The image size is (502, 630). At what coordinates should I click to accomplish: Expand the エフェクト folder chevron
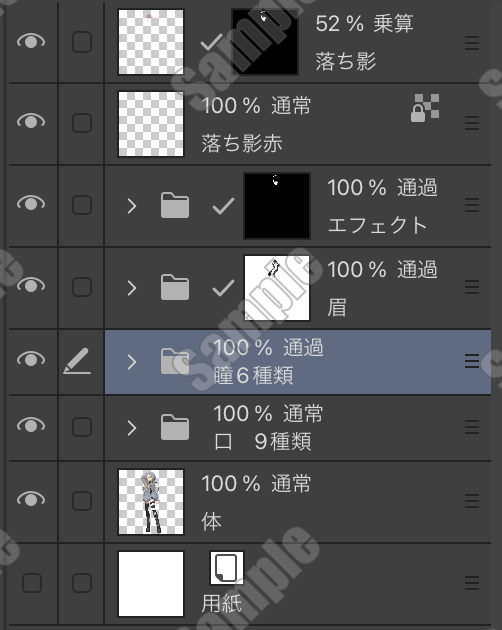click(x=131, y=206)
